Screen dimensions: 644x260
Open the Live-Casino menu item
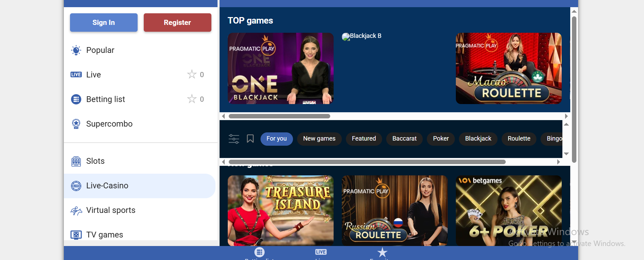(x=140, y=186)
